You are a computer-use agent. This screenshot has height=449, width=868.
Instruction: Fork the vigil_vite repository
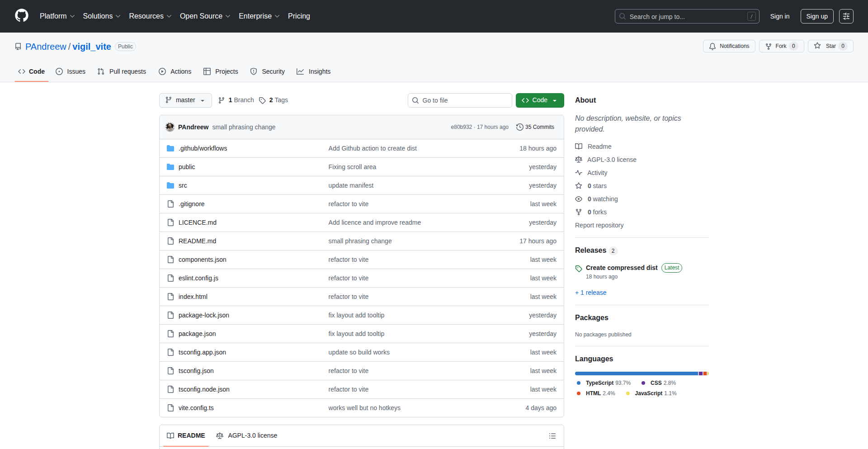[x=781, y=46]
